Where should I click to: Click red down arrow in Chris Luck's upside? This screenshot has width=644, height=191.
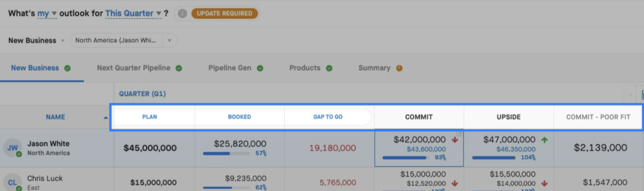click(545, 184)
